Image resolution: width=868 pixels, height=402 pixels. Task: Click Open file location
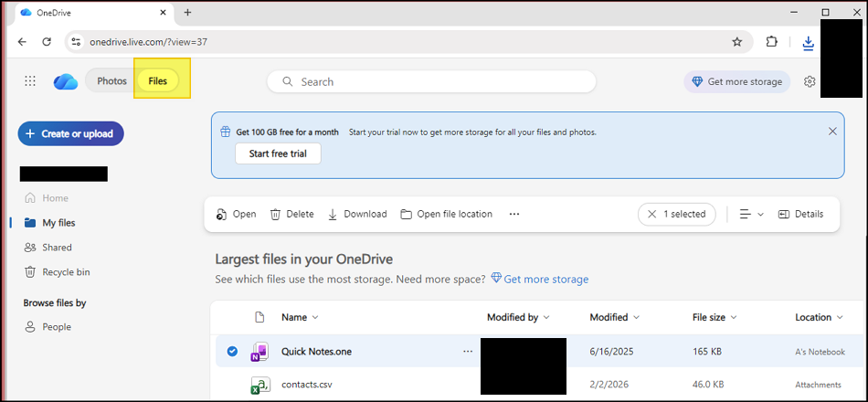446,214
